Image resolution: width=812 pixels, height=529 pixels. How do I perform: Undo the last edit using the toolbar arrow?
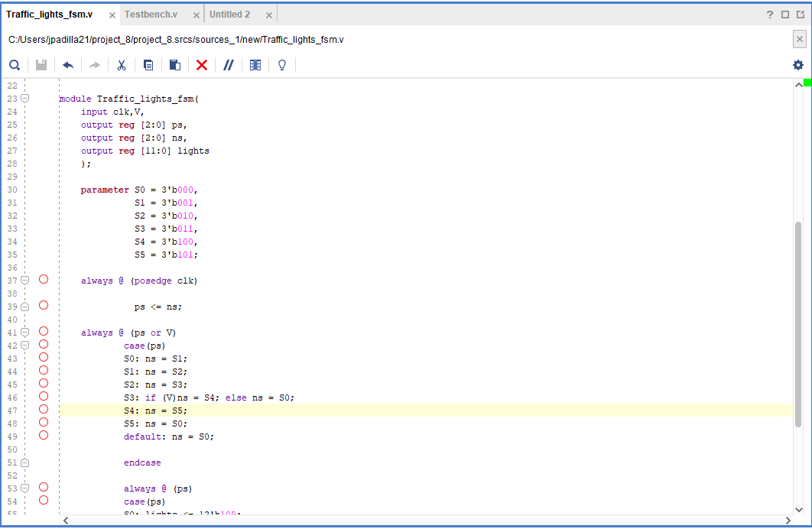67,65
